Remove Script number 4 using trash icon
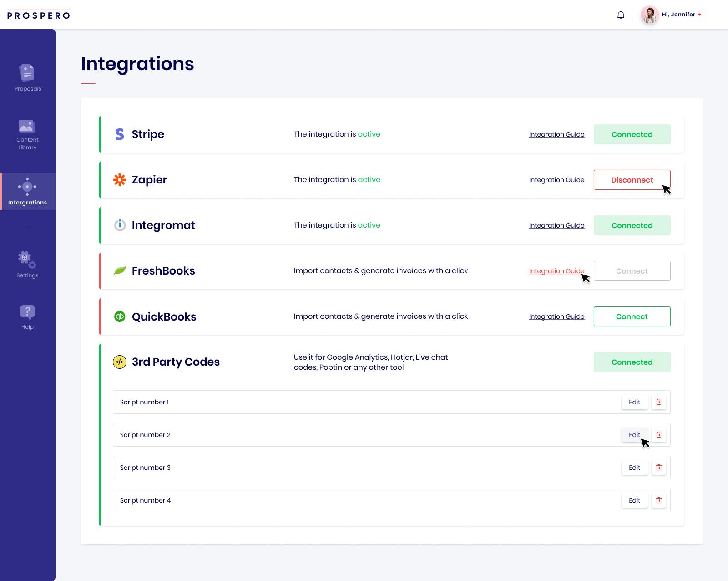Viewport: 728px width, 581px height. (x=659, y=500)
